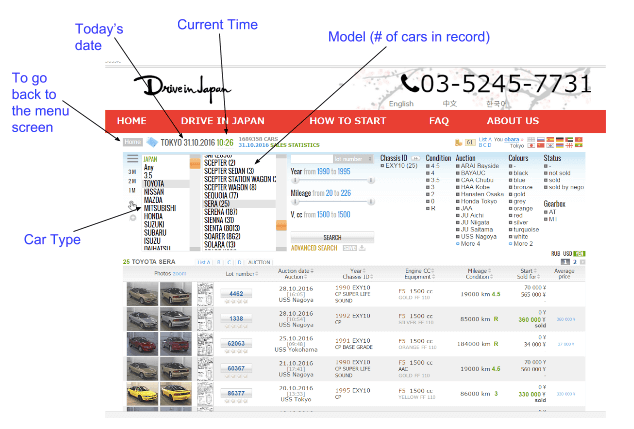
Task: Open HOME in the red navigation bar
Action: [x=131, y=120]
